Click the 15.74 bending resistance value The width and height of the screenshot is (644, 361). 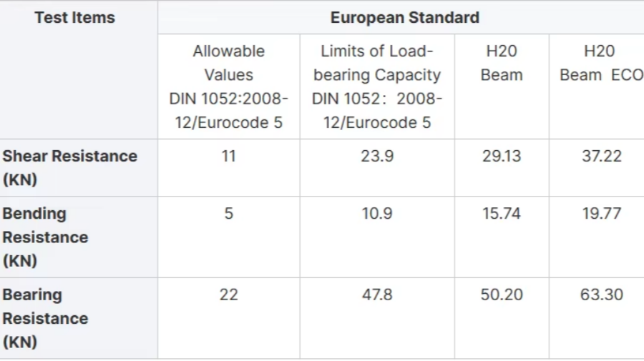pyautogui.click(x=502, y=214)
